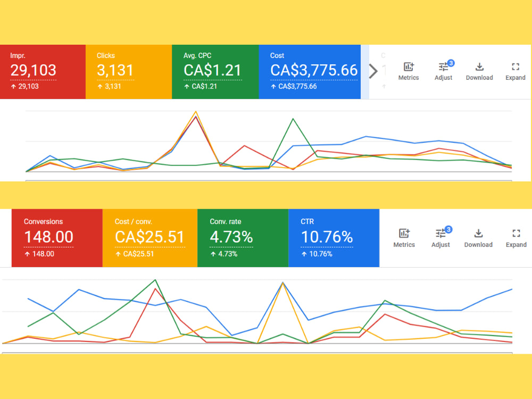Show next metric cards with right chevron
Image resolution: width=532 pixels, height=399 pixels.
pos(373,71)
